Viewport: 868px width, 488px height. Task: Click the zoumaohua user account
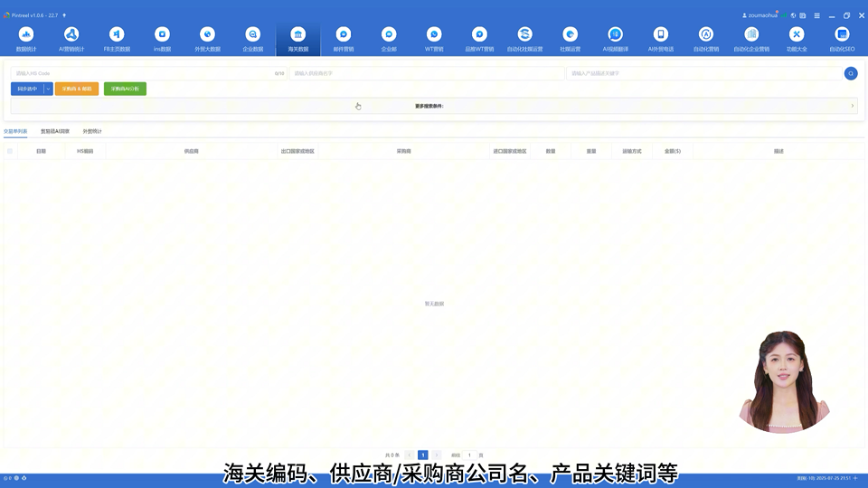759,15
